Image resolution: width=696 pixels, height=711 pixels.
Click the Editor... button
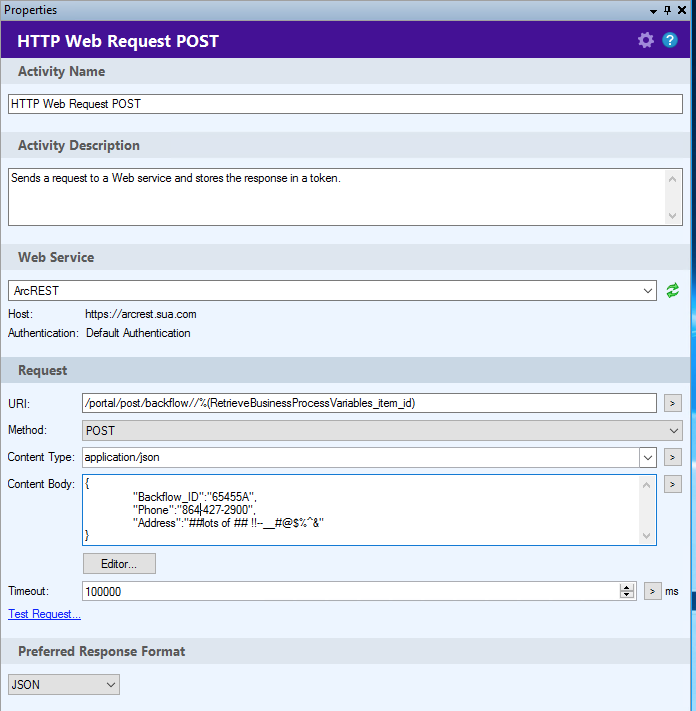click(x=119, y=563)
